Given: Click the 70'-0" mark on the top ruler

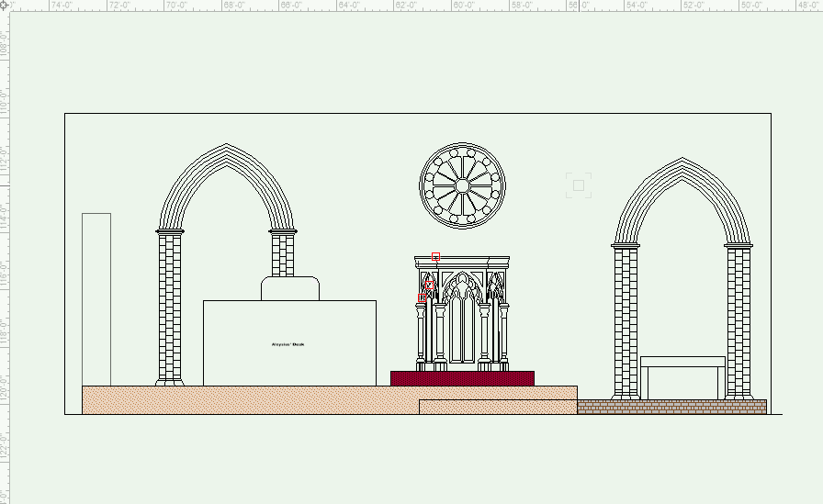Looking at the screenshot, I should (x=176, y=5).
